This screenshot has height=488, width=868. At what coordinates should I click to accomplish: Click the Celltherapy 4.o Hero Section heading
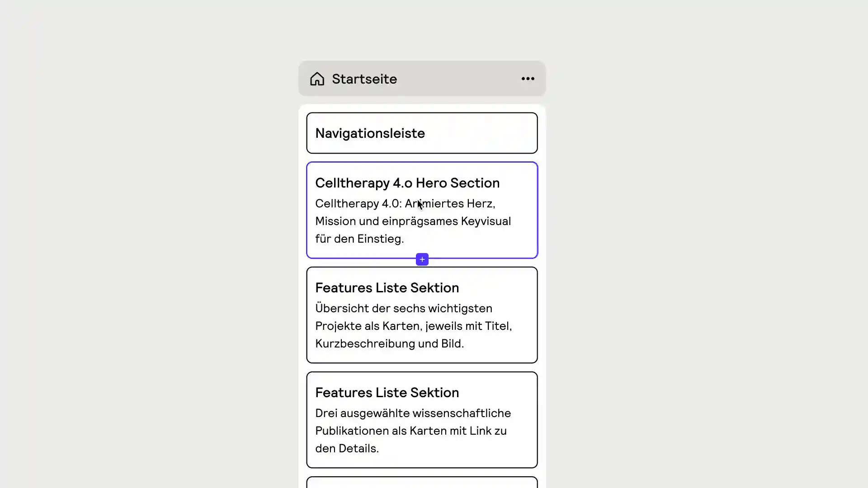(407, 183)
